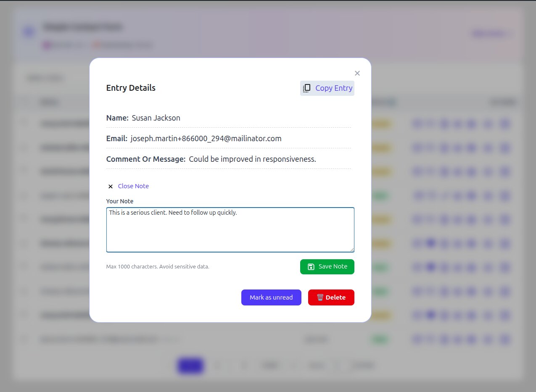
Task: Click the email address joseph.martin+866000_294@mailinator.com
Action: point(206,139)
